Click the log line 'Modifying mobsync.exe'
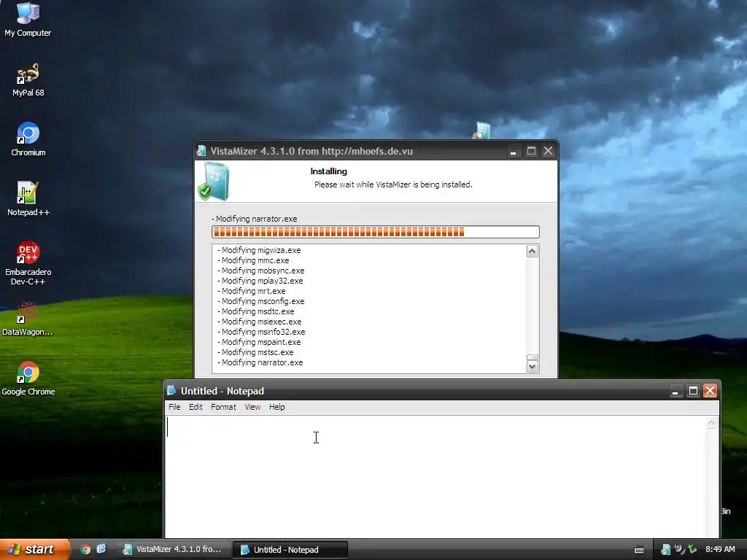747x560 pixels. coord(261,271)
